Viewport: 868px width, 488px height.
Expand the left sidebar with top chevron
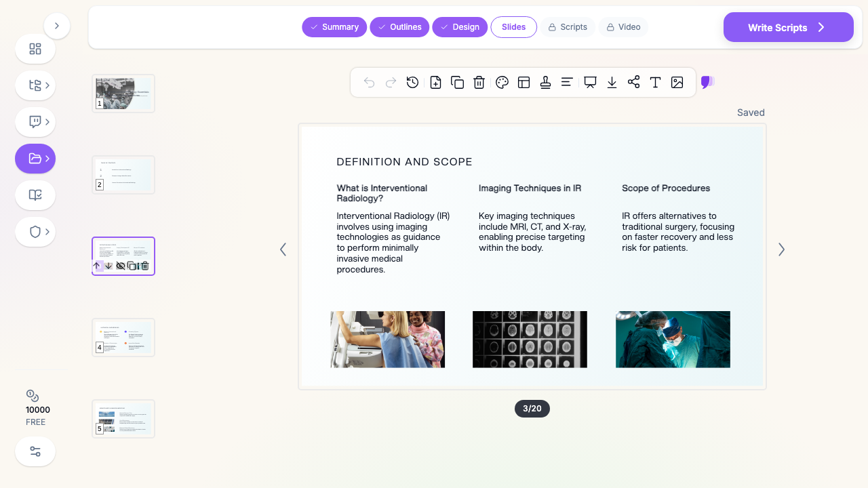(x=57, y=26)
